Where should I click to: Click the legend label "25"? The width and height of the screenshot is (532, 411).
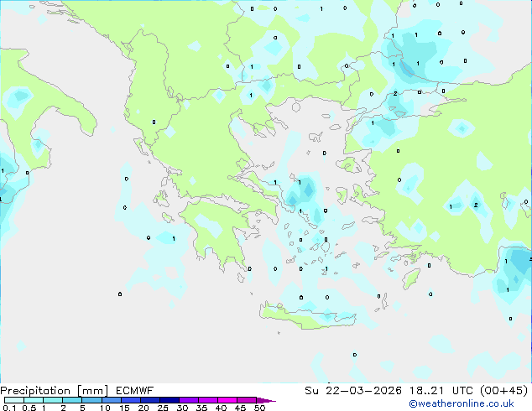163,408
